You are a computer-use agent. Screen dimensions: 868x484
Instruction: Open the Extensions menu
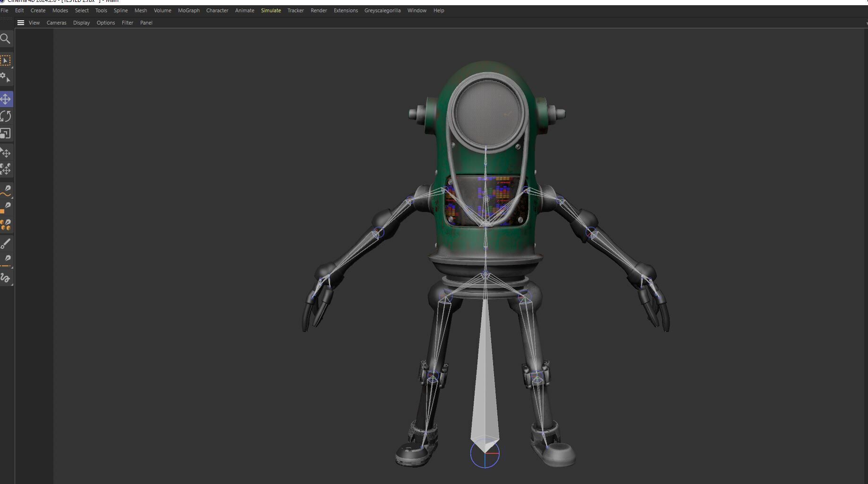tap(346, 10)
